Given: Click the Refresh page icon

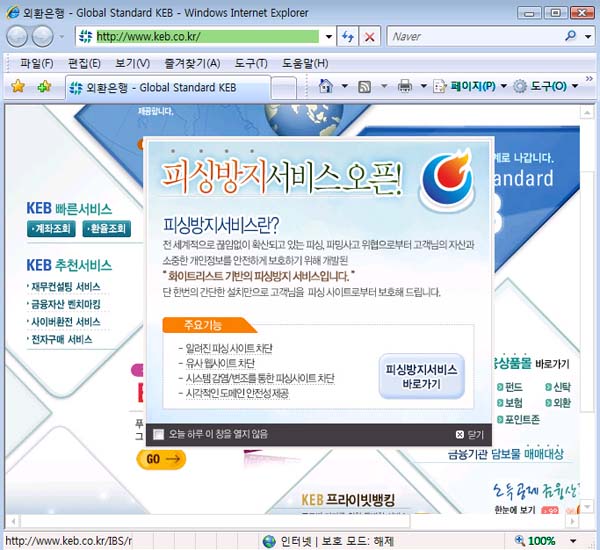Looking at the screenshot, I should click(x=348, y=36).
